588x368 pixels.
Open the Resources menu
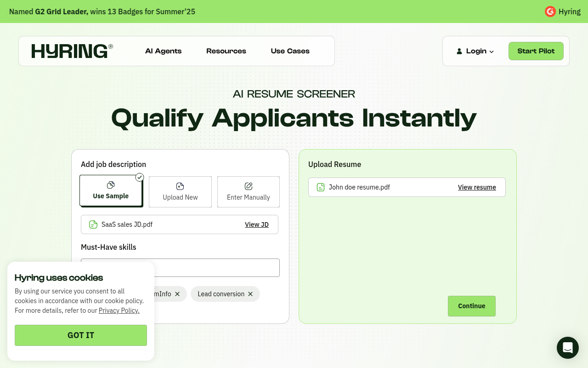click(226, 51)
